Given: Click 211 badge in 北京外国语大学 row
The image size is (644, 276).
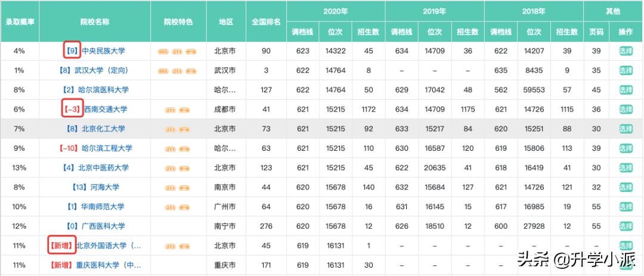Looking at the screenshot, I should coord(170,246).
